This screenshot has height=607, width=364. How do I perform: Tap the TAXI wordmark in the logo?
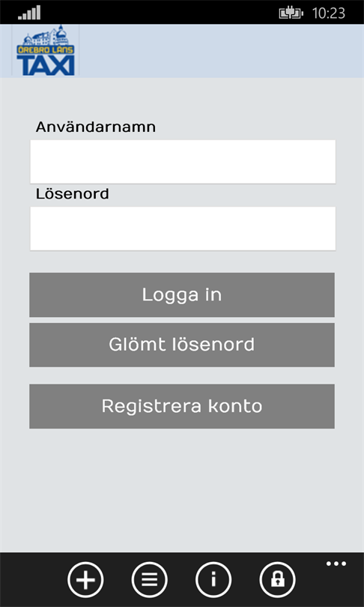tap(46, 65)
